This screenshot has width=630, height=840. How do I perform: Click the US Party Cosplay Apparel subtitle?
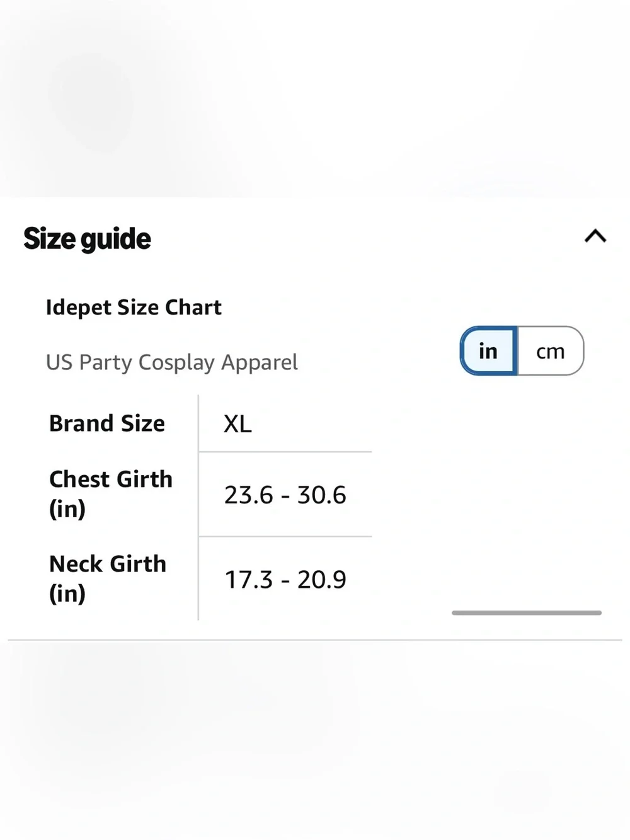tap(171, 362)
